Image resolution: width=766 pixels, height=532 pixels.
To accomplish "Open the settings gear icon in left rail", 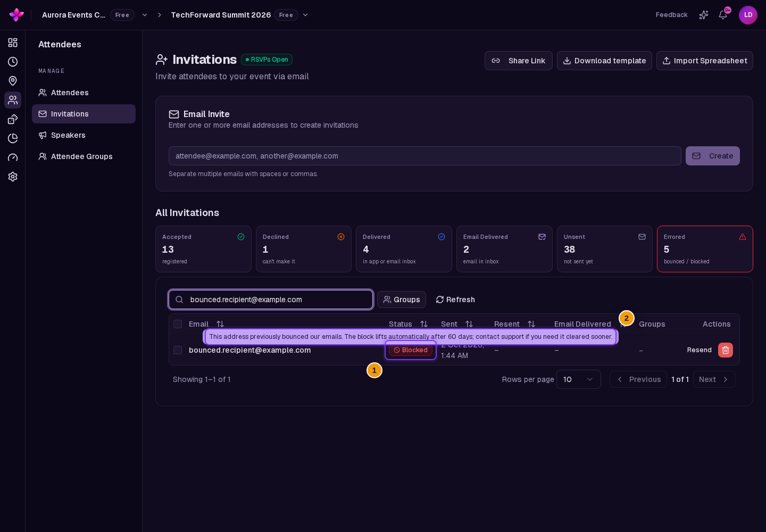I will click(x=13, y=177).
